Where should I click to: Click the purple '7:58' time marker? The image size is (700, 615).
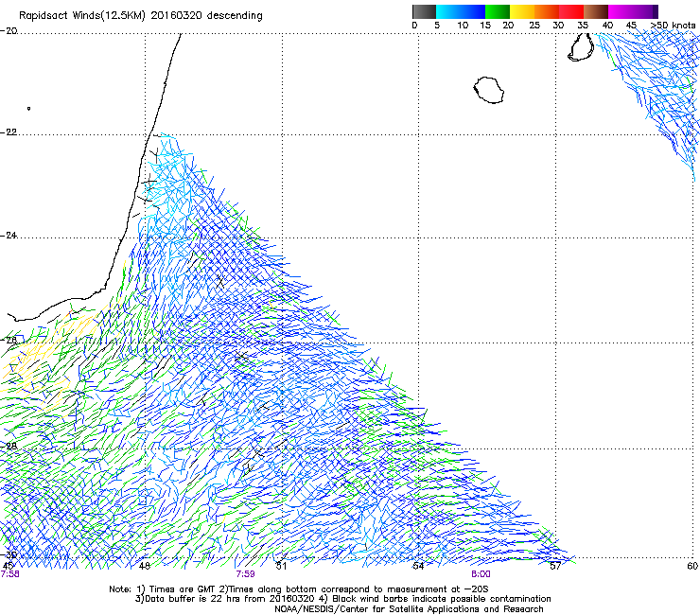(x=9, y=574)
